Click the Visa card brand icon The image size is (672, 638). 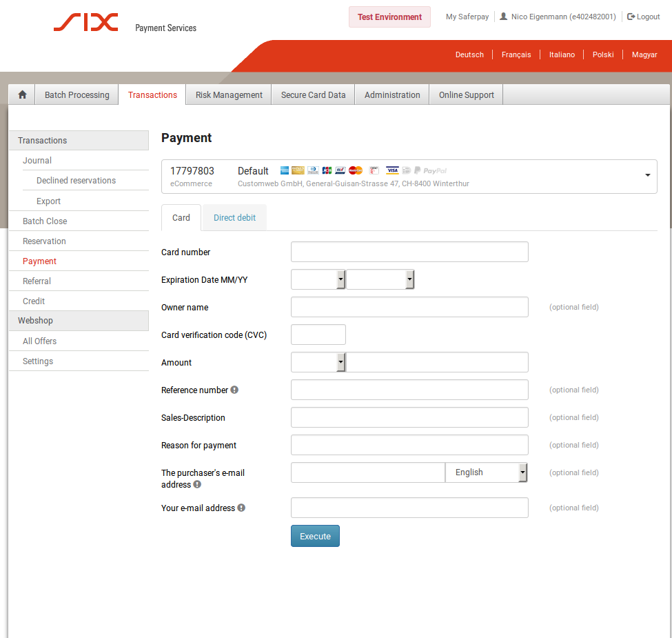[392, 170]
